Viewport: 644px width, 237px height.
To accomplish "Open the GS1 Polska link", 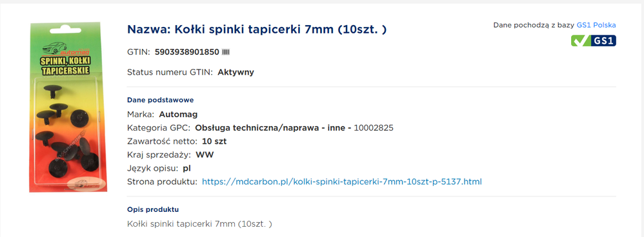I will [x=596, y=25].
